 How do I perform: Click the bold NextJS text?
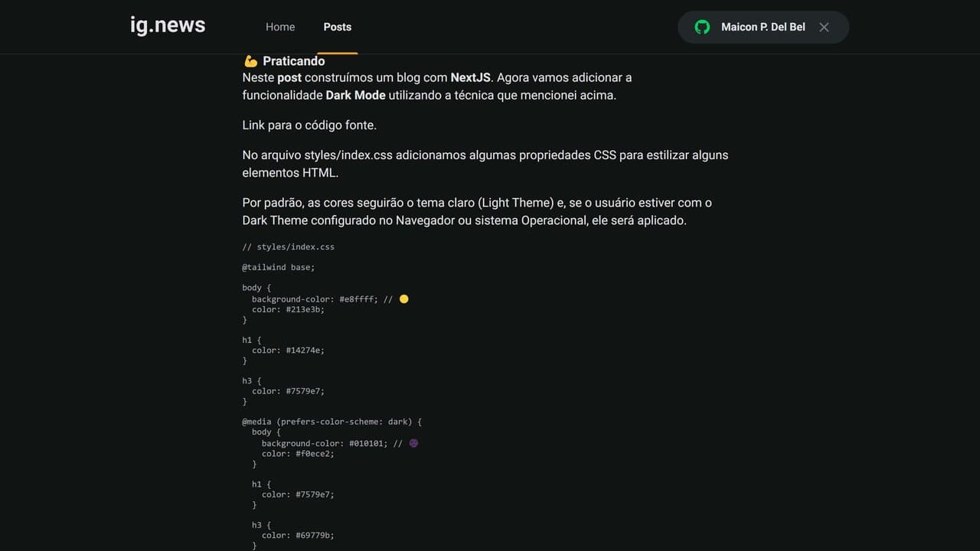470,77
